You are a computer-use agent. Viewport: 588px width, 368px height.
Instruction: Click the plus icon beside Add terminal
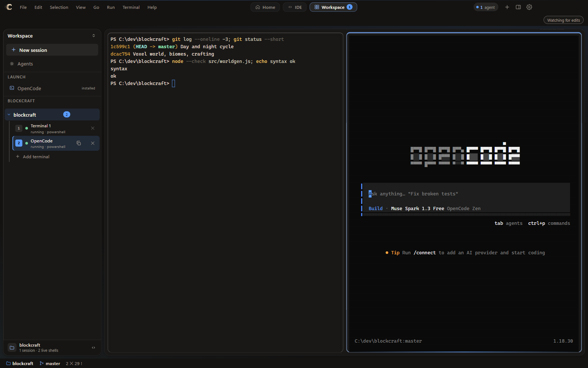18,156
